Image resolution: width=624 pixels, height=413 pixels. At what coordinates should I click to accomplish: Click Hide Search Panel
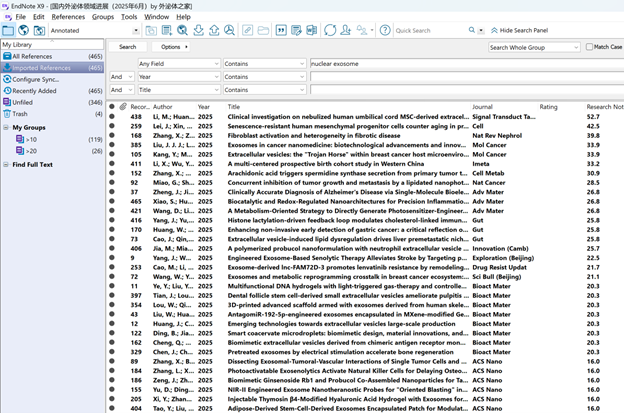coord(519,30)
